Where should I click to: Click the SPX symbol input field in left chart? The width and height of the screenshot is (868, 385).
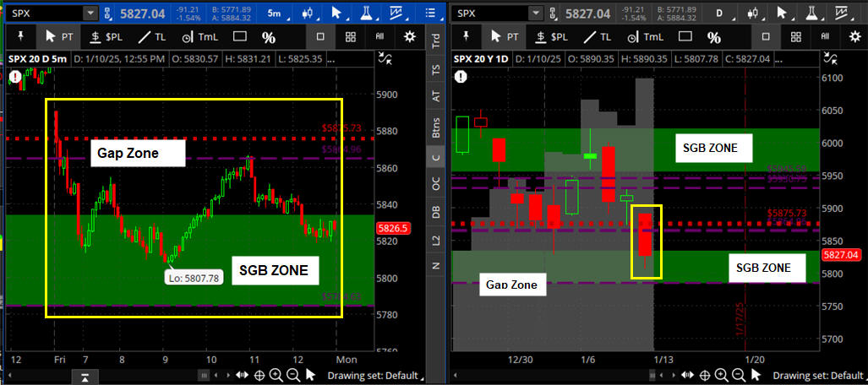44,13
